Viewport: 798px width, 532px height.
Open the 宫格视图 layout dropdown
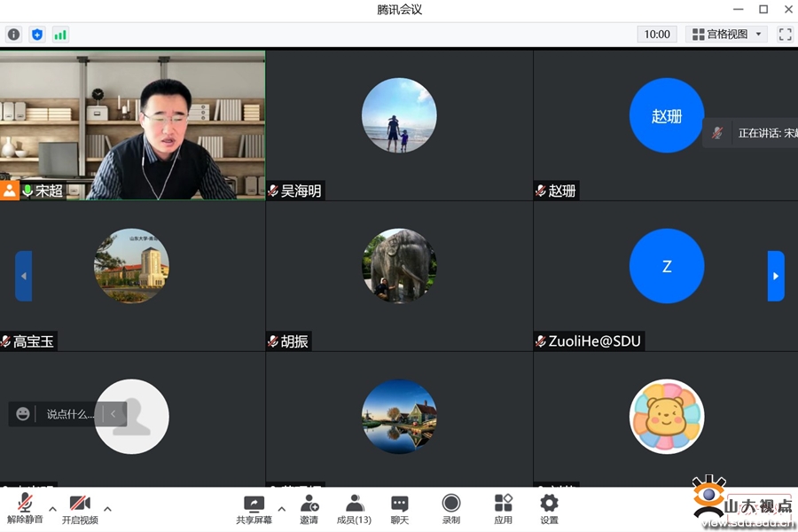(727, 35)
